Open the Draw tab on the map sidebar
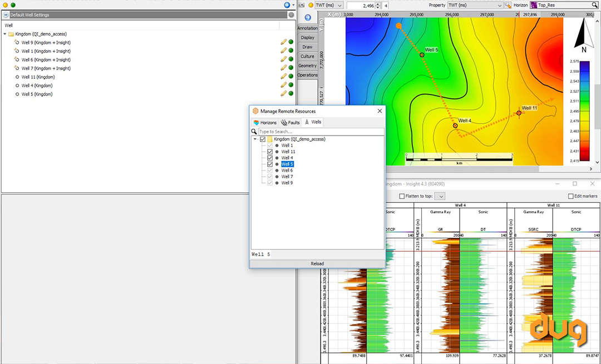This screenshot has height=364, width=601. 308,47
